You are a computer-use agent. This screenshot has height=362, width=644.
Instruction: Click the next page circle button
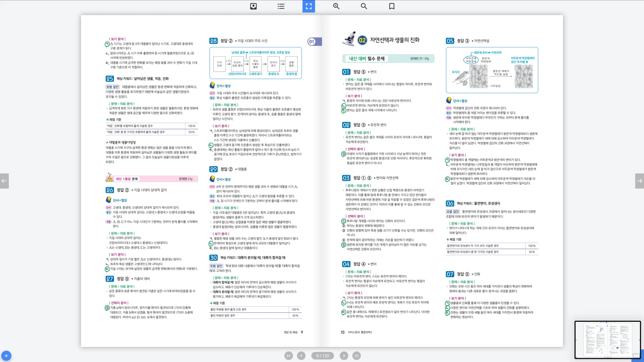tap(344, 356)
